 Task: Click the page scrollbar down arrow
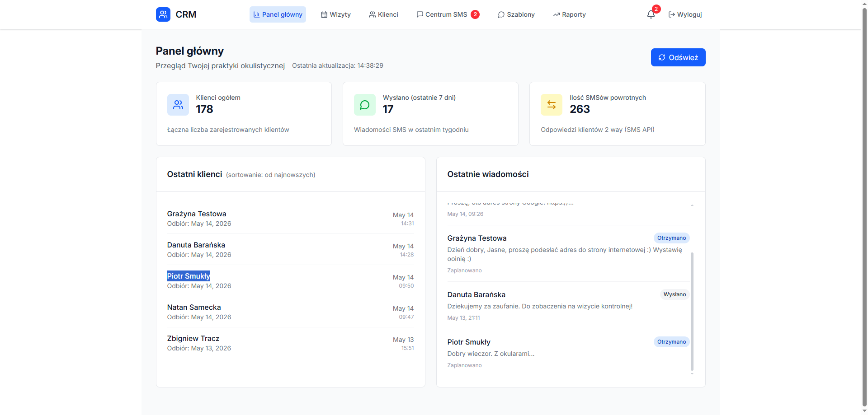(864, 411)
